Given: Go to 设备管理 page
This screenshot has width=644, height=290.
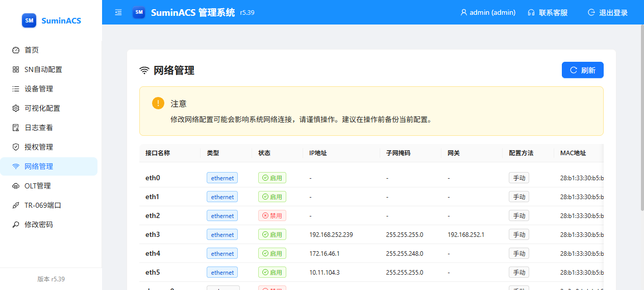Looking at the screenshot, I should [x=48, y=89].
